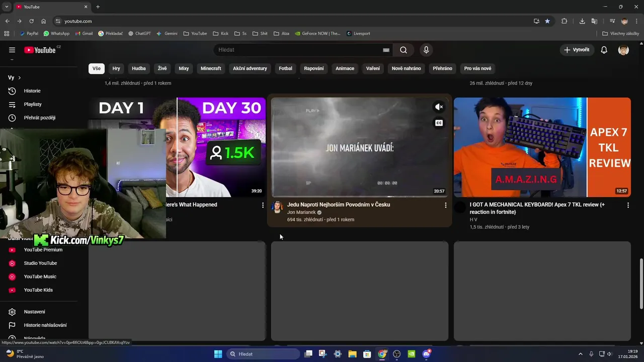
Task: Open on-screen keyboard in search box
Action: tap(386, 50)
